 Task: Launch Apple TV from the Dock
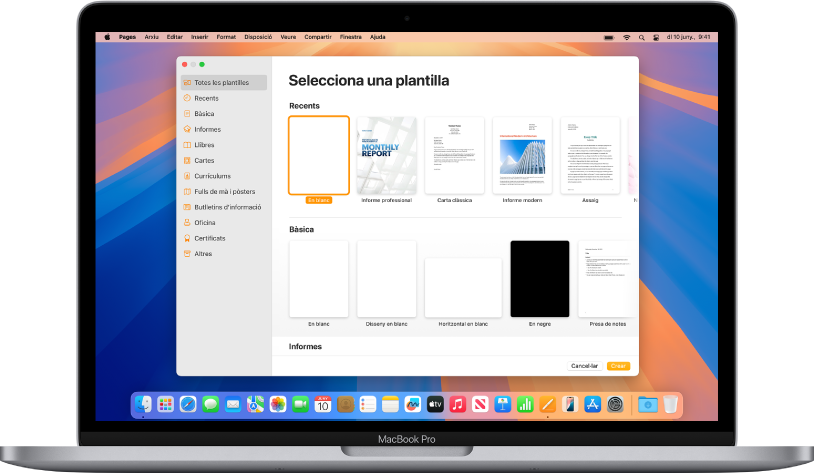435,404
